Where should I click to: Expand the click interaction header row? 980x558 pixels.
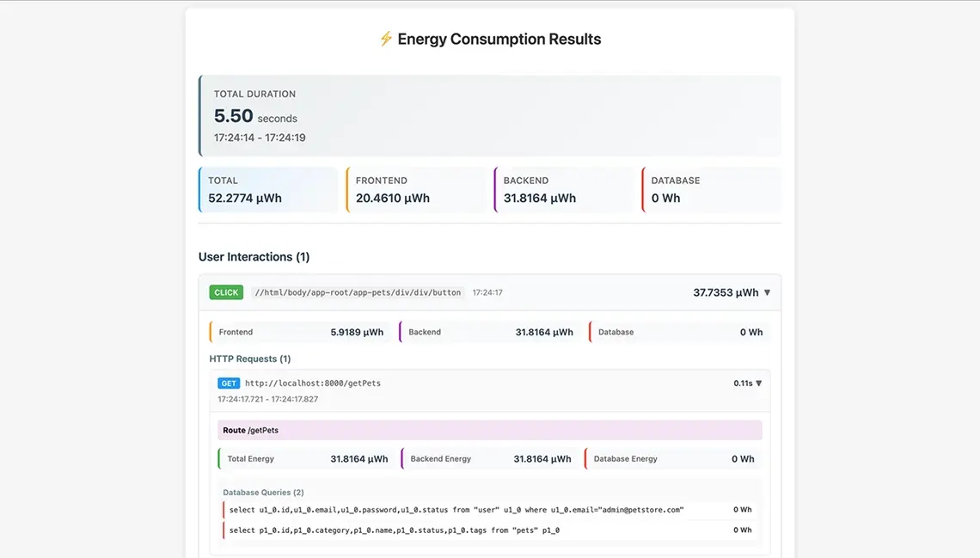pyautogui.click(x=490, y=292)
